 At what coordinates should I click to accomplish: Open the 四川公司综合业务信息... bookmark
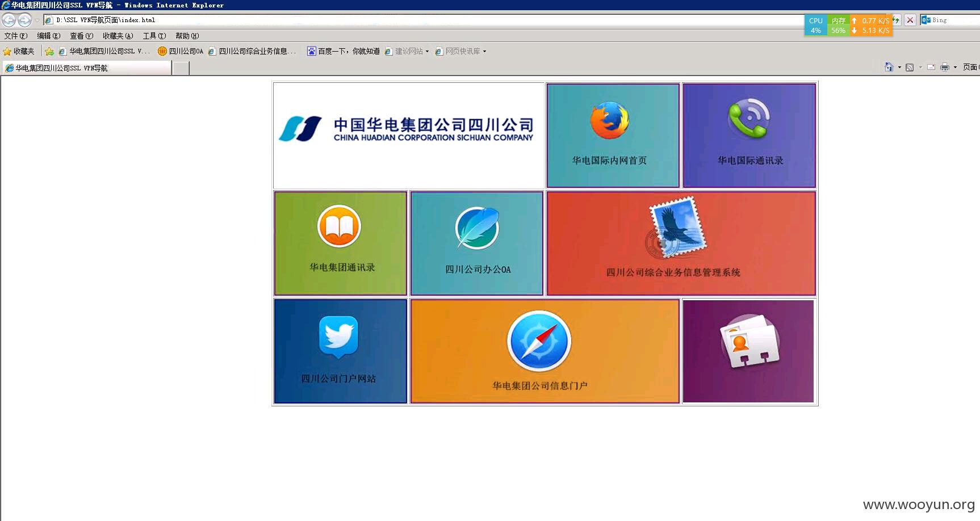(252, 51)
